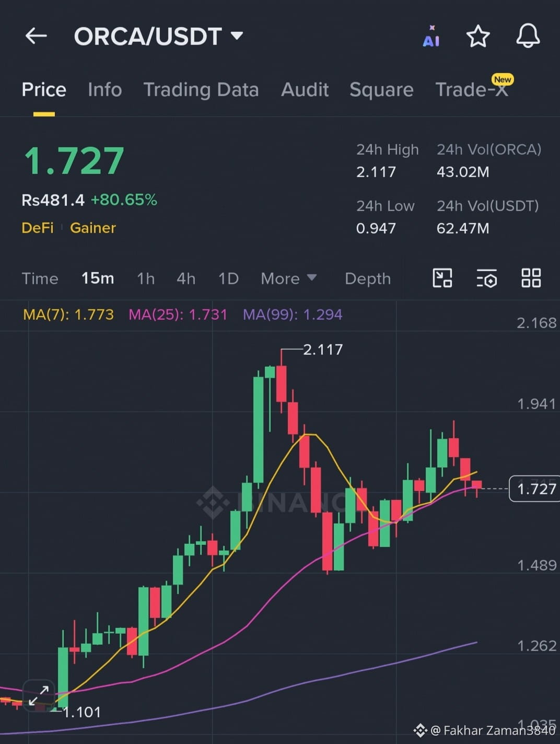This screenshot has height=744, width=560.
Task: Click the 1.489 price axis label
Action: pos(536,565)
